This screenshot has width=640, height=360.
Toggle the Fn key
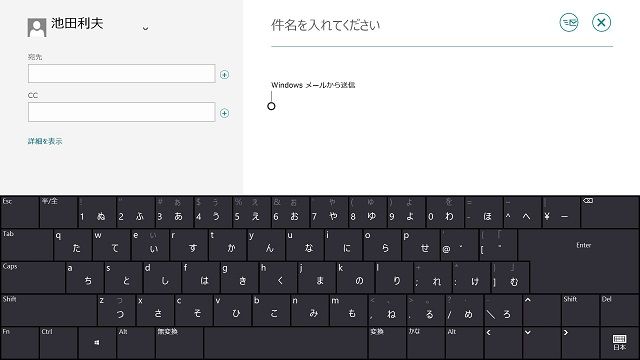click(x=20, y=343)
